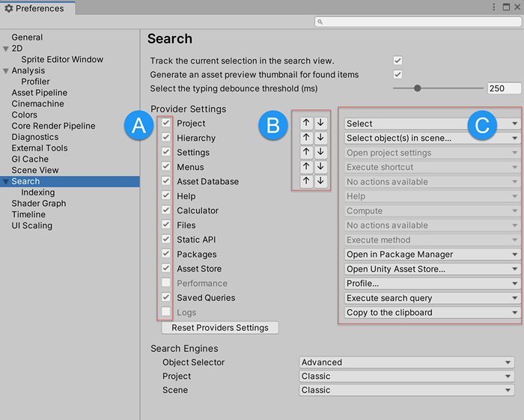The image size is (524, 420).
Task: Uncheck track current selection option
Action: 397,61
